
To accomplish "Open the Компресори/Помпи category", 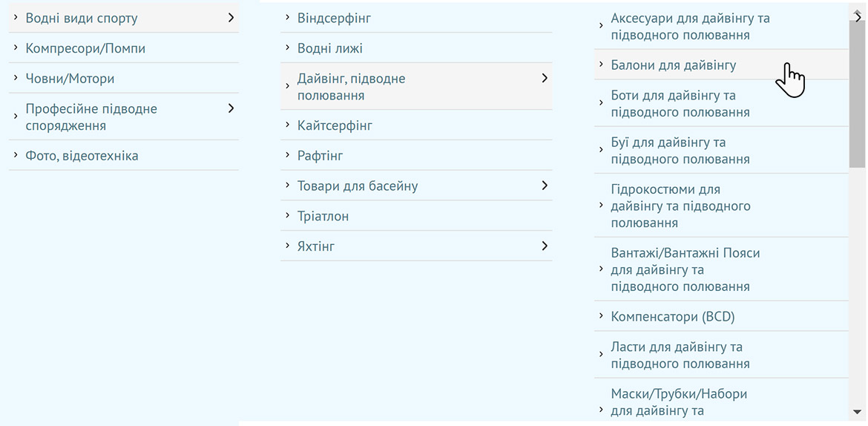I will click(x=85, y=48).
